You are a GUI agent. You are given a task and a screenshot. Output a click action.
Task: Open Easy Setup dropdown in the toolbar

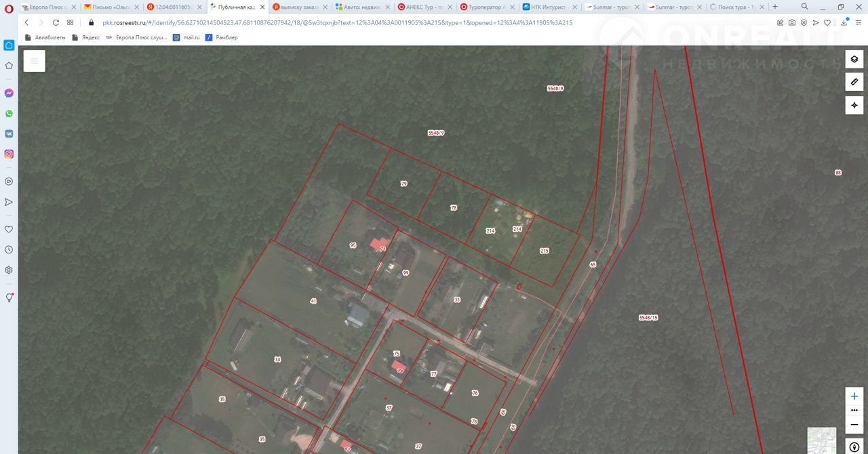coord(858,22)
